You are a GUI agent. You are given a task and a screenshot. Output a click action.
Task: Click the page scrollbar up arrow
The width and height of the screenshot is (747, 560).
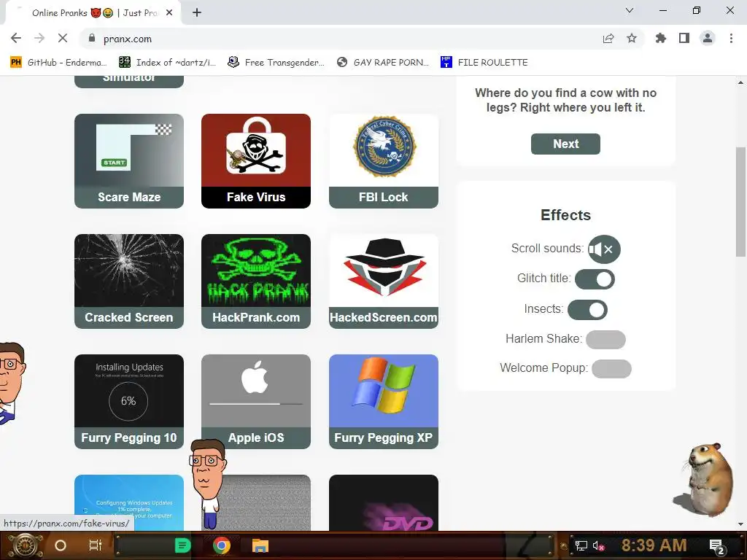pos(740,82)
